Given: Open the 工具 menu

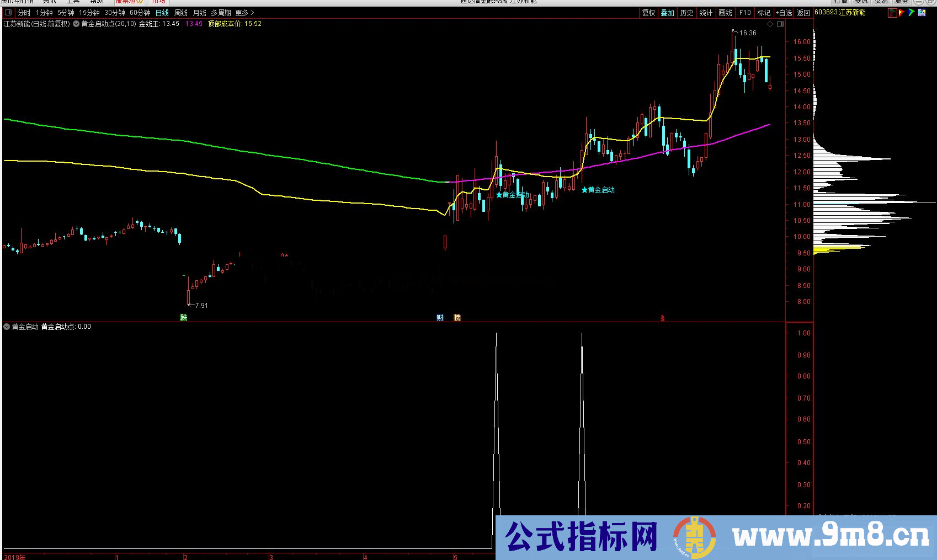Looking at the screenshot, I should [72, 2].
